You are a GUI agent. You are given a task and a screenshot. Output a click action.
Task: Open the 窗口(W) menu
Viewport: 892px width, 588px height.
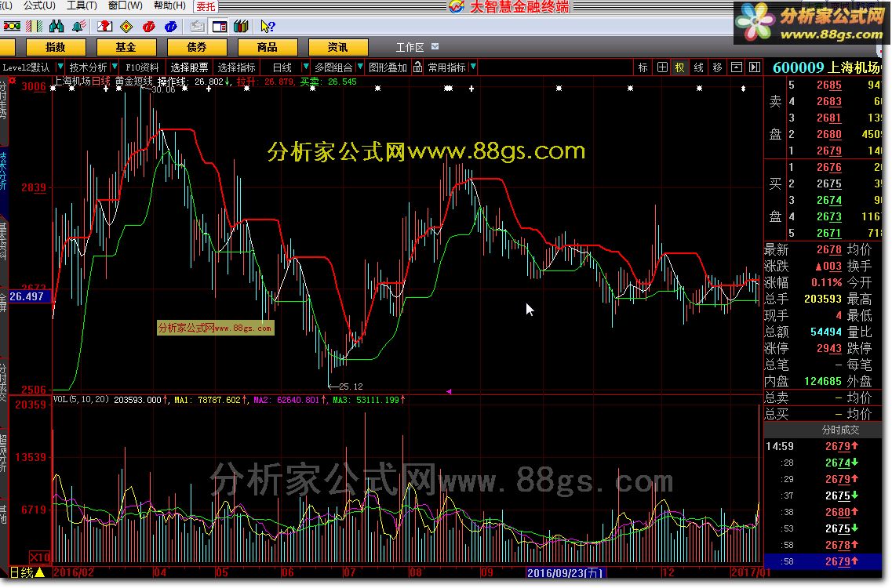click(126, 5)
